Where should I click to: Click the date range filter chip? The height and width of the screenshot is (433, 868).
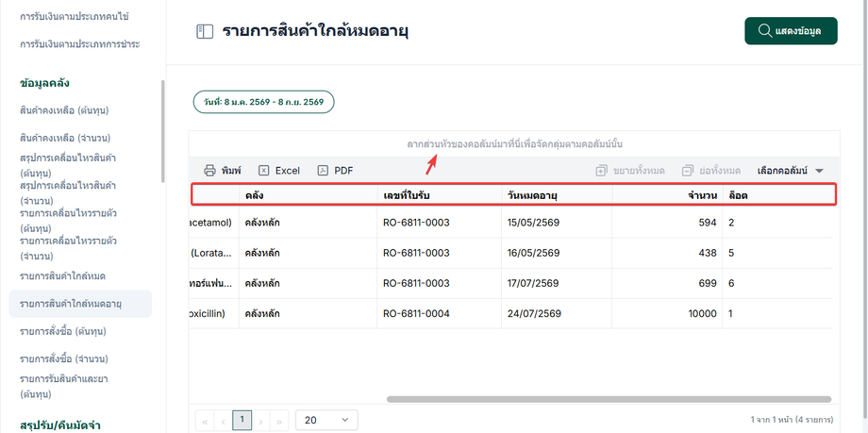point(264,102)
